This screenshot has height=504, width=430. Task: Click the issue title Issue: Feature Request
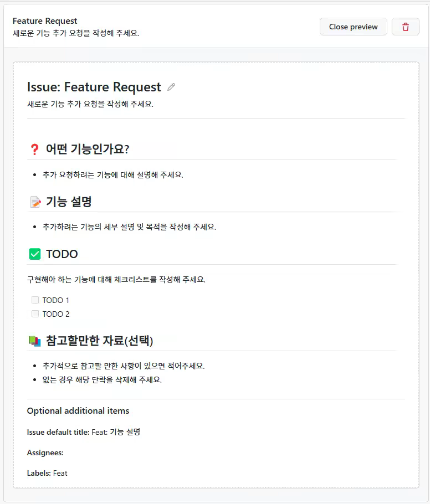coord(95,86)
